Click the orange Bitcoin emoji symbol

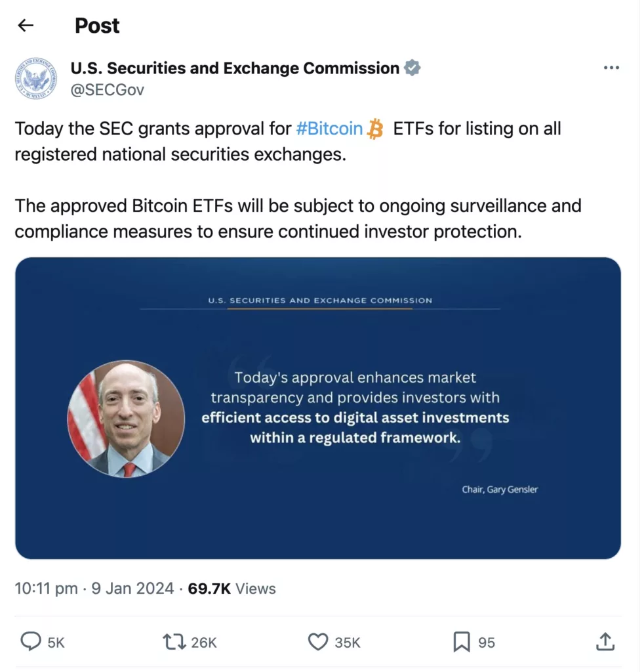pyautogui.click(x=375, y=129)
